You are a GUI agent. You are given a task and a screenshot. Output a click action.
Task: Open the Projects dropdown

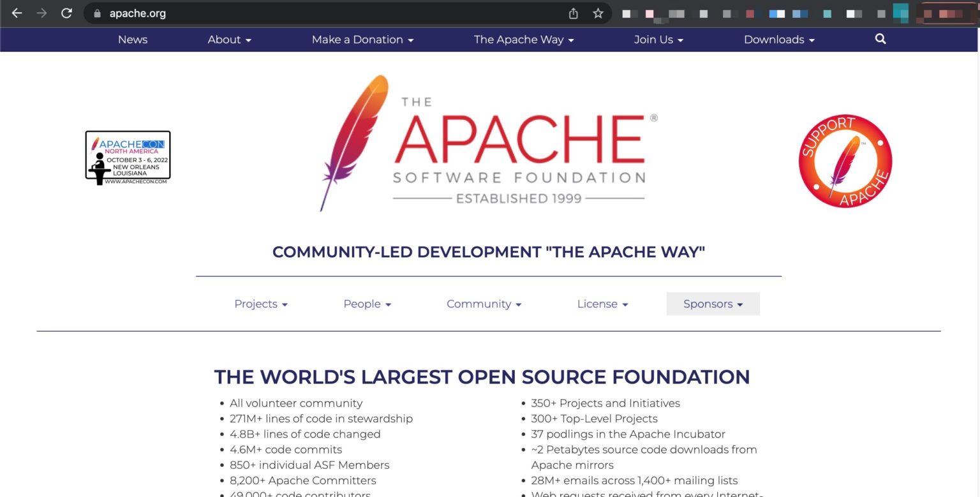(x=260, y=304)
